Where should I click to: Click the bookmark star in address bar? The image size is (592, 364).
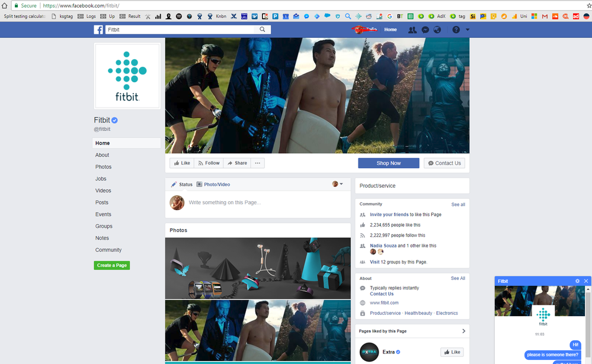590,6
